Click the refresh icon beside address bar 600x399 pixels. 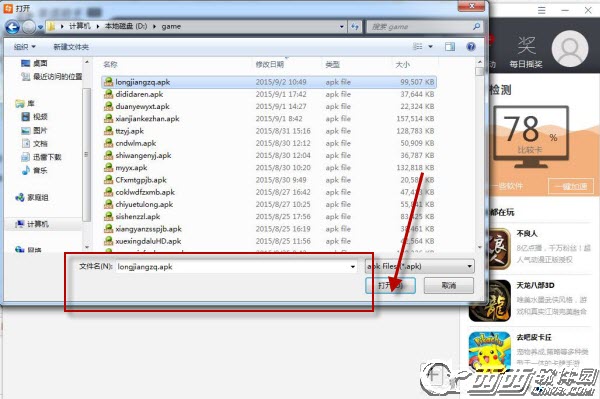[355, 27]
